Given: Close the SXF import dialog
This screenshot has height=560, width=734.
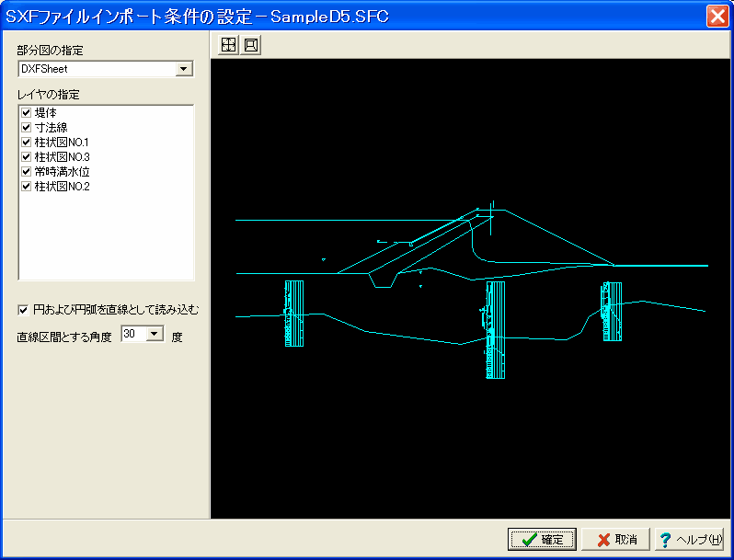Looking at the screenshot, I should tap(717, 17).
